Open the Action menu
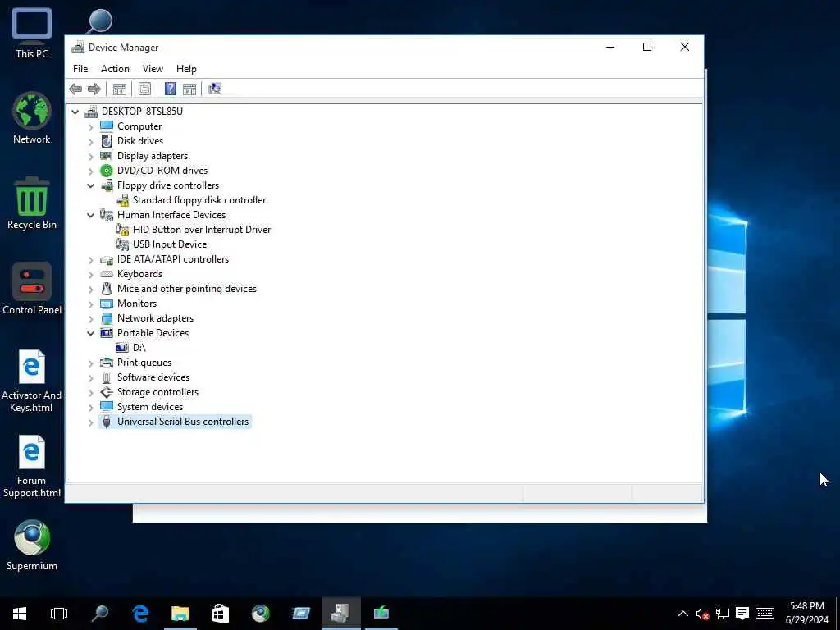The image size is (840, 630). tap(115, 69)
